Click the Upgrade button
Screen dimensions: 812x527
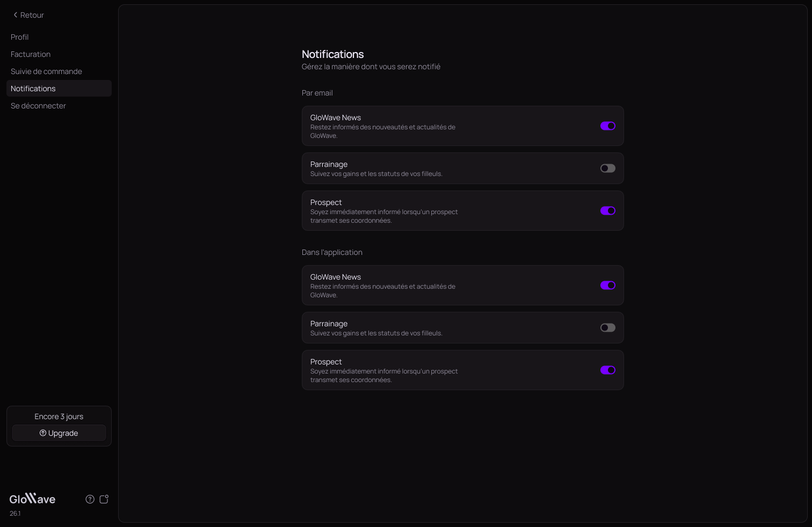click(x=59, y=433)
